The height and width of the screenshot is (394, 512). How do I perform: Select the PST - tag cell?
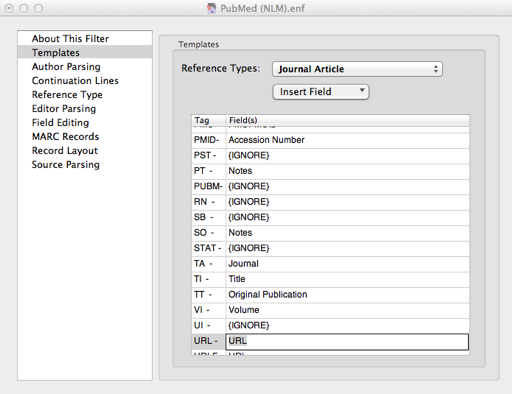click(x=209, y=155)
